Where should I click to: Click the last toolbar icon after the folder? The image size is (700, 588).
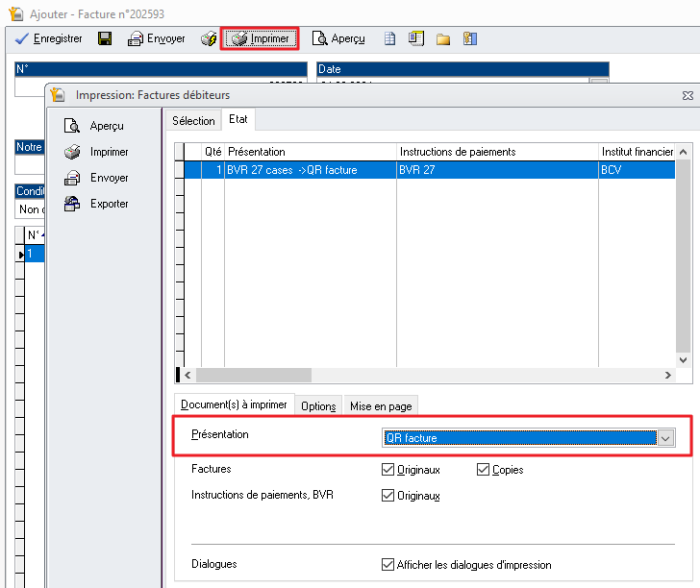470,38
